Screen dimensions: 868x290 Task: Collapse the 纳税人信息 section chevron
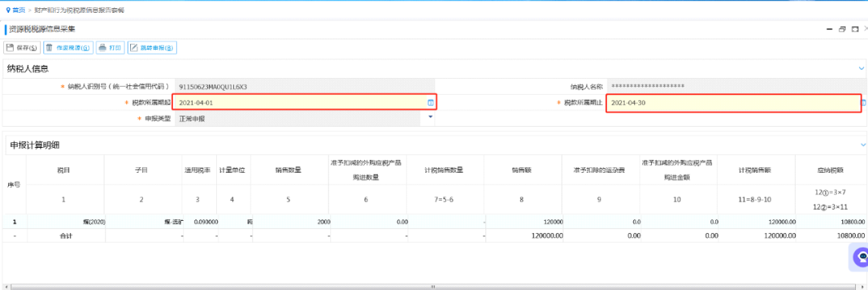pyautogui.click(x=861, y=68)
